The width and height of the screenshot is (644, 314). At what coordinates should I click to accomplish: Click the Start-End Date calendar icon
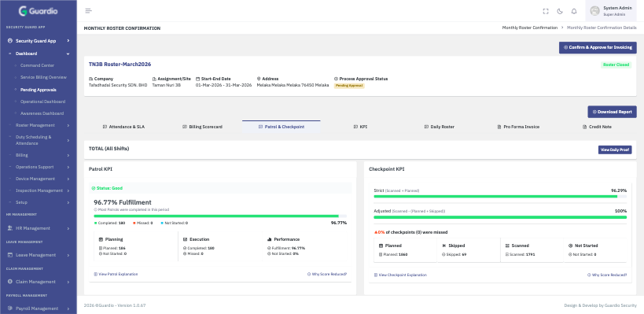tap(197, 79)
